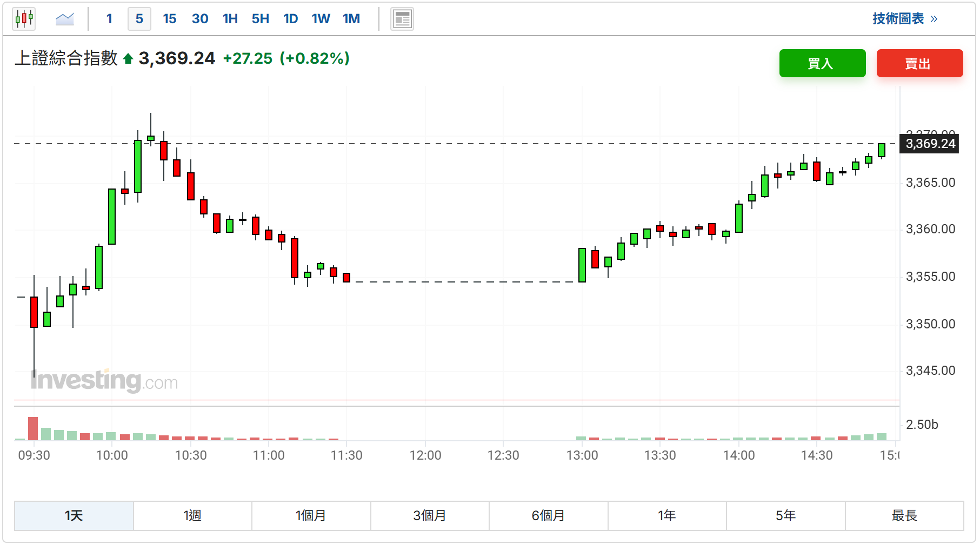
Task: Click the tall green candle at 13:00
Action: (x=582, y=265)
